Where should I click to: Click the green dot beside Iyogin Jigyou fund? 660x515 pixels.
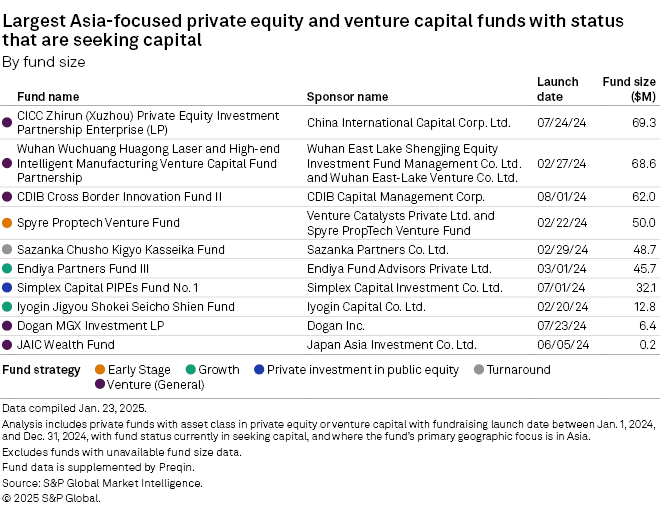(8, 306)
